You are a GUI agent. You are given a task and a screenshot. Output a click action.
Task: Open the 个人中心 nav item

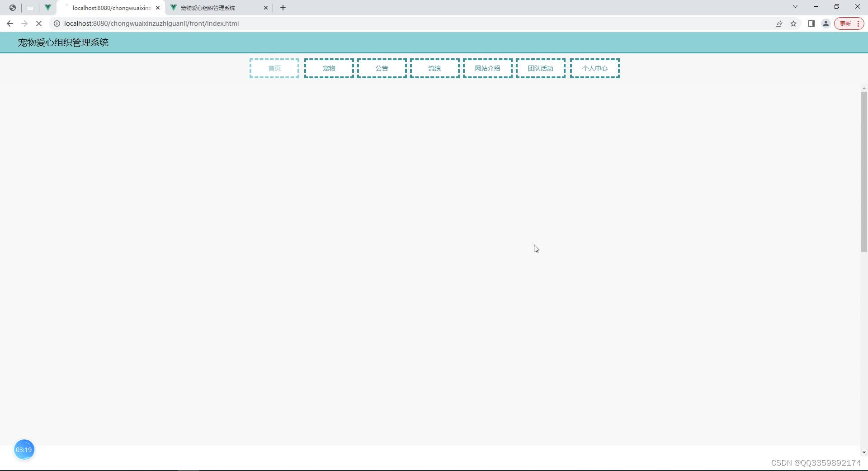pyautogui.click(x=595, y=68)
